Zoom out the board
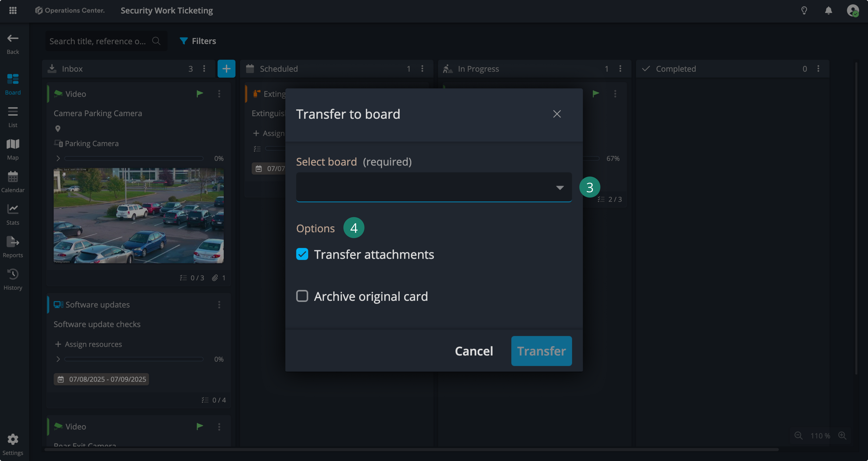This screenshot has height=461, width=868. (x=798, y=436)
